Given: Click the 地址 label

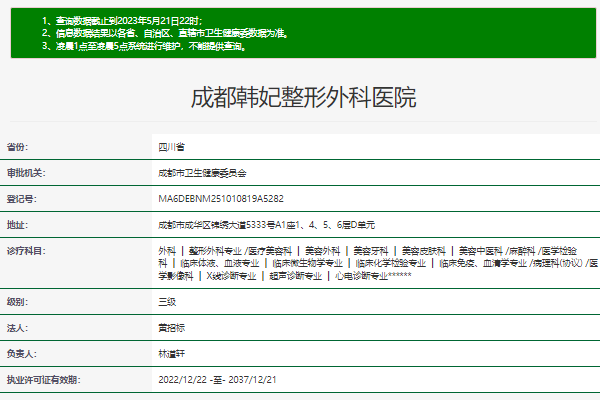Looking at the screenshot, I should tap(17, 225).
